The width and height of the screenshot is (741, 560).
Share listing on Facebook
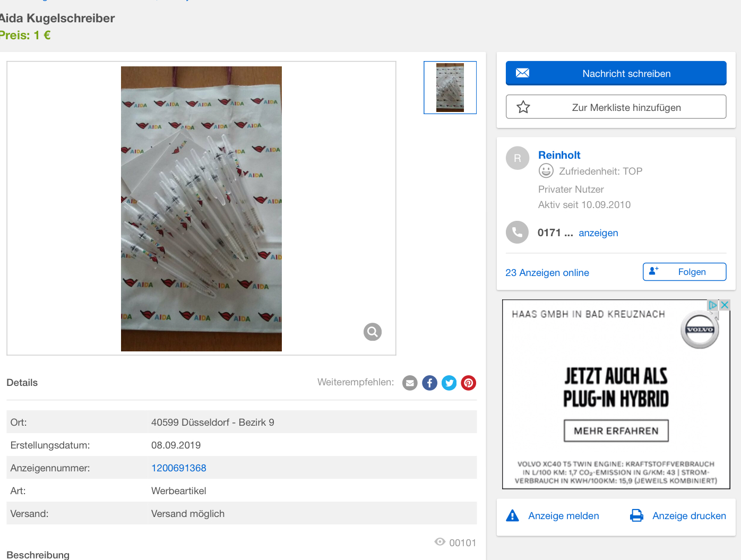429,383
